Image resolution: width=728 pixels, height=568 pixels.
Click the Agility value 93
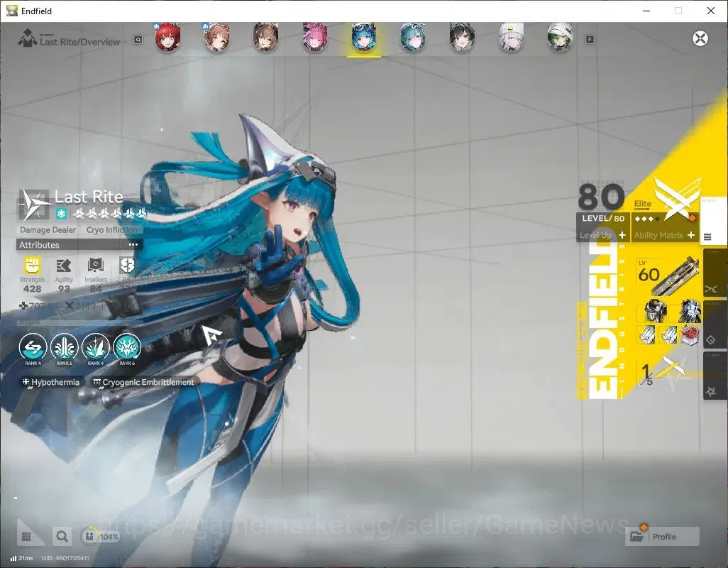tap(64, 289)
